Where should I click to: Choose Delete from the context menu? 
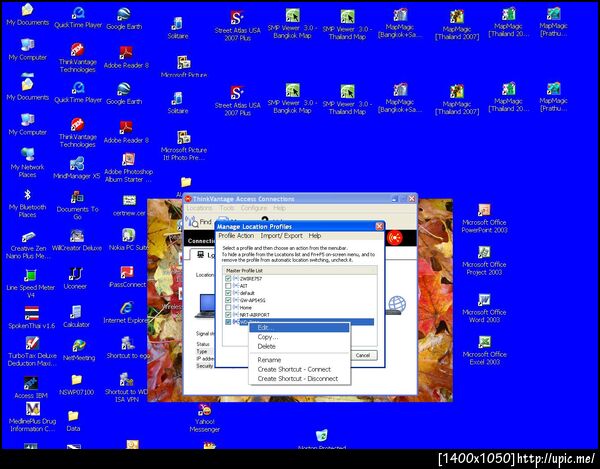(299, 346)
